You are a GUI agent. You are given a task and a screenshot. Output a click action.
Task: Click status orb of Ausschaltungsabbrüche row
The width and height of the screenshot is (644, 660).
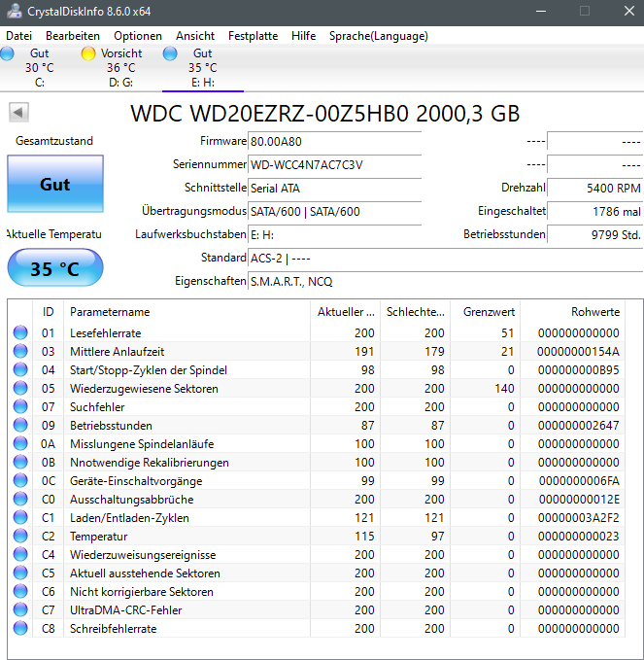pyautogui.click(x=20, y=500)
